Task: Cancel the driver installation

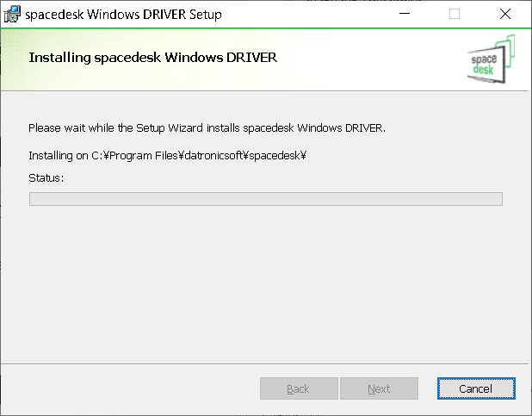Action: 475,388
